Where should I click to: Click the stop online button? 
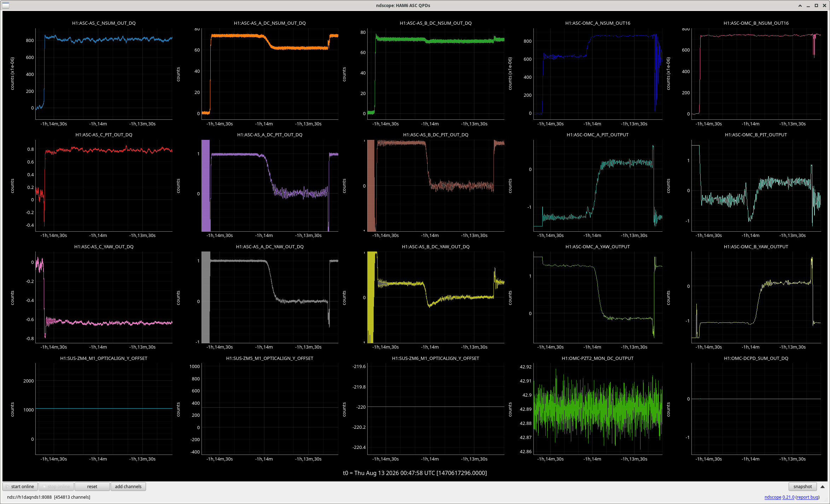pos(57,486)
